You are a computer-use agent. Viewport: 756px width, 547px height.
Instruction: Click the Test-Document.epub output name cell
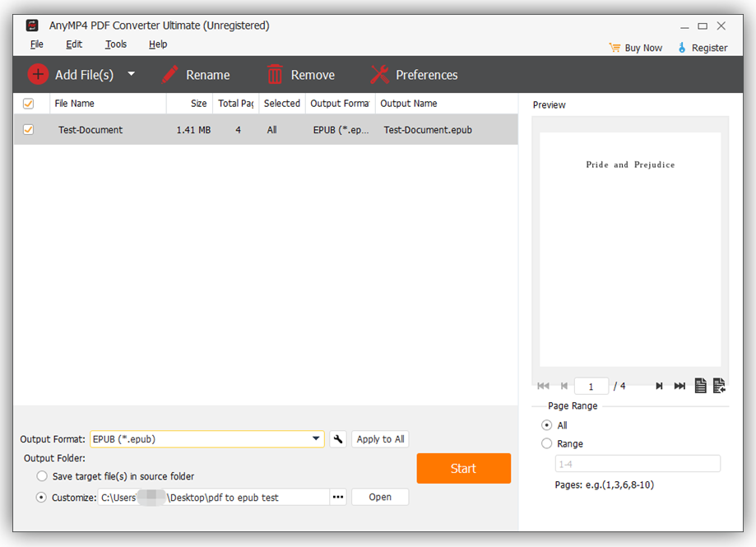[428, 130]
